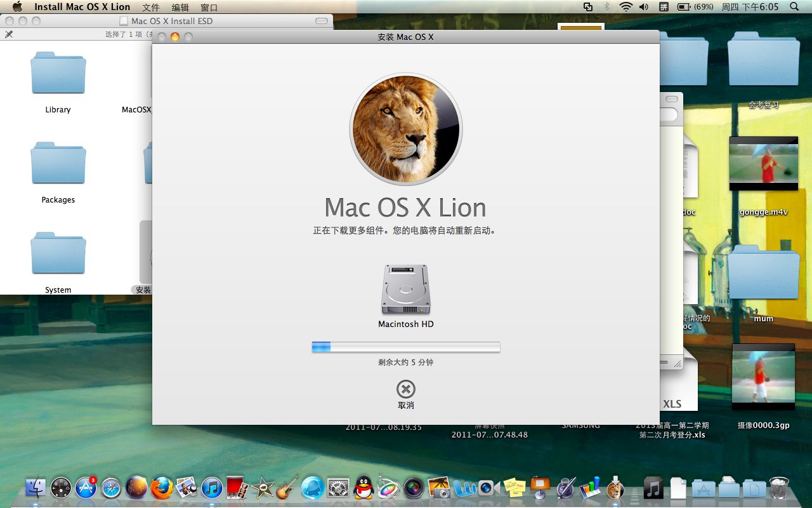
Task: Select the Packages folder in Finder window
Action: tap(58, 163)
